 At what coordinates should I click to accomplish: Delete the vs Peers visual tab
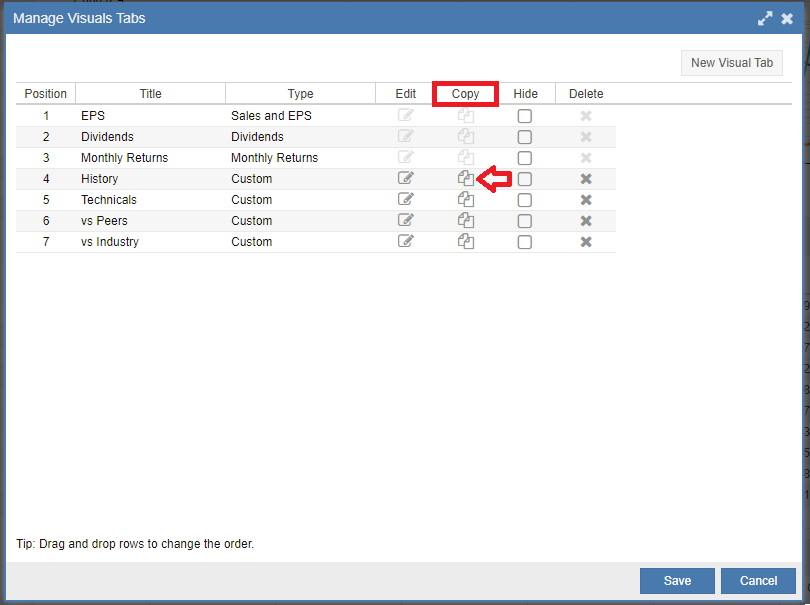(586, 221)
